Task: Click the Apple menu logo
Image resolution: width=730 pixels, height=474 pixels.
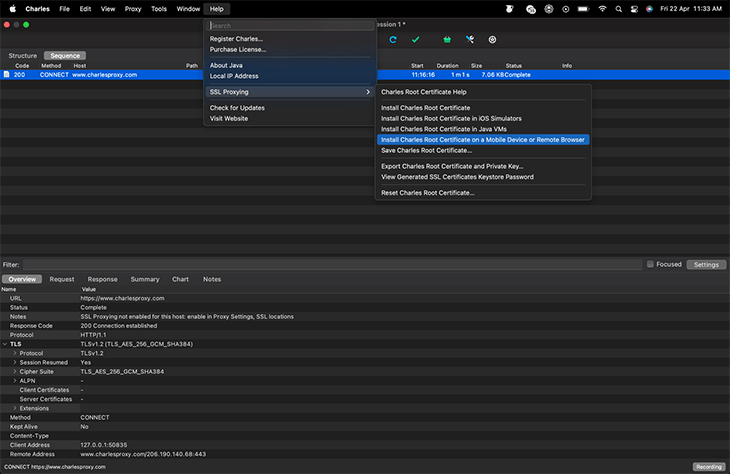Action: click(x=12, y=8)
